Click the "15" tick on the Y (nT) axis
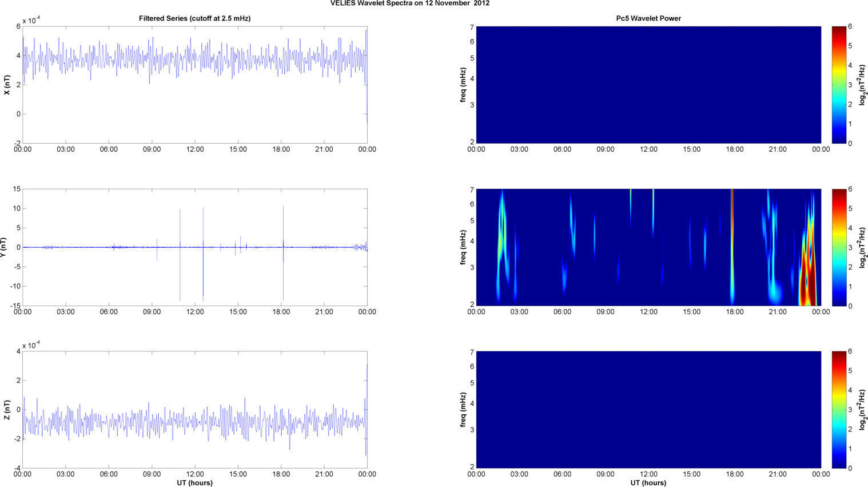This screenshot has width=868, height=487. pyautogui.click(x=17, y=189)
